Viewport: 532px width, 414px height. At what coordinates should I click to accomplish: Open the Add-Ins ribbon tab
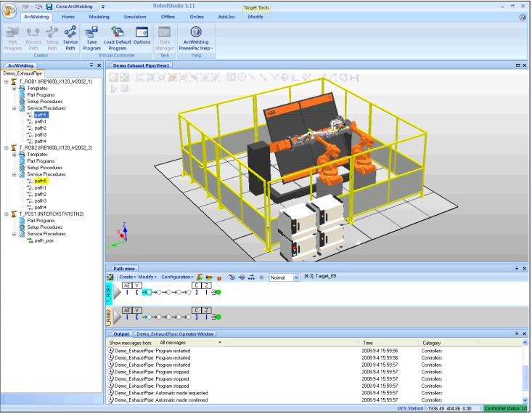(x=226, y=17)
